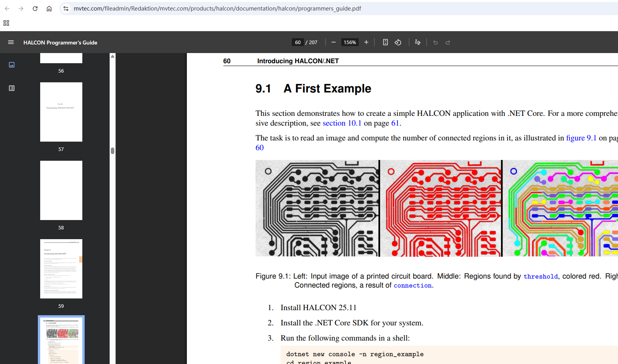Open the apps grid in bookmarks bar

(6, 23)
